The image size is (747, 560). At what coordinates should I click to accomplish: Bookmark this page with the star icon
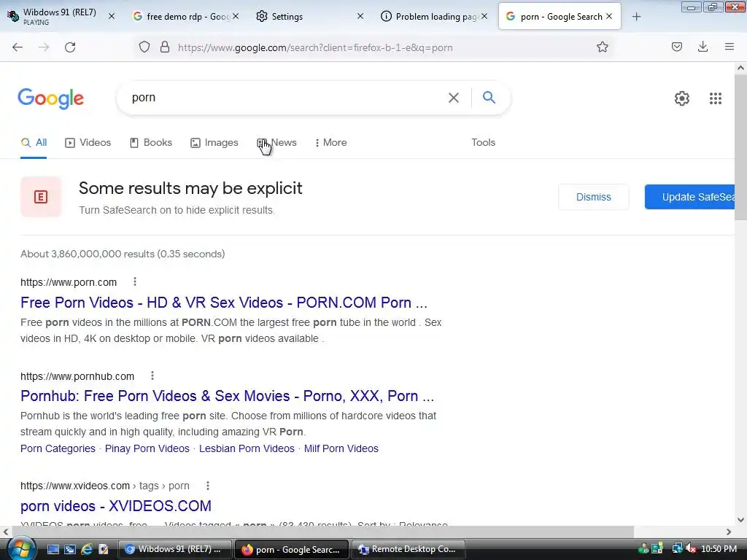[x=602, y=47]
